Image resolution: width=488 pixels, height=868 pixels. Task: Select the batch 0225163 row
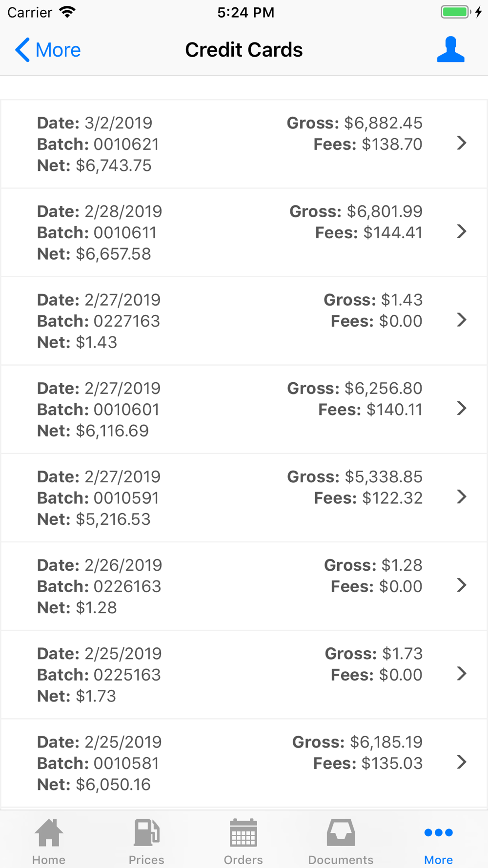coord(244,674)
